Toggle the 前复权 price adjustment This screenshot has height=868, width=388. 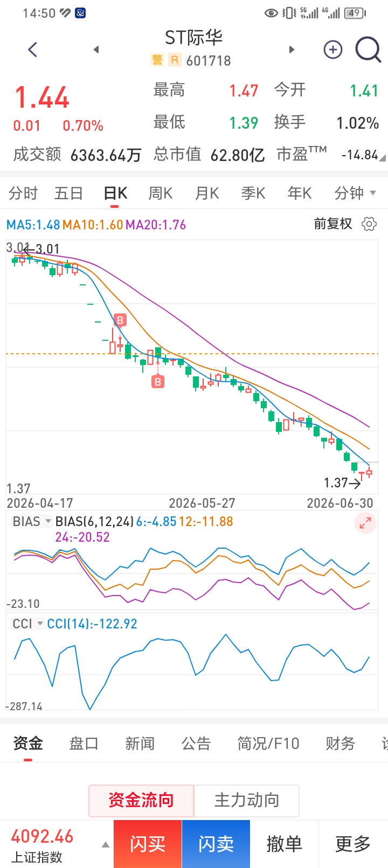pyautogui.click(x=333, y=224)
